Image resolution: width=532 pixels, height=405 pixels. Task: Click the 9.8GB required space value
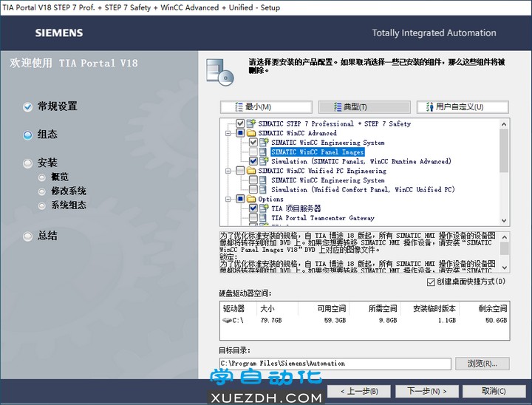[x=388, y=320]
